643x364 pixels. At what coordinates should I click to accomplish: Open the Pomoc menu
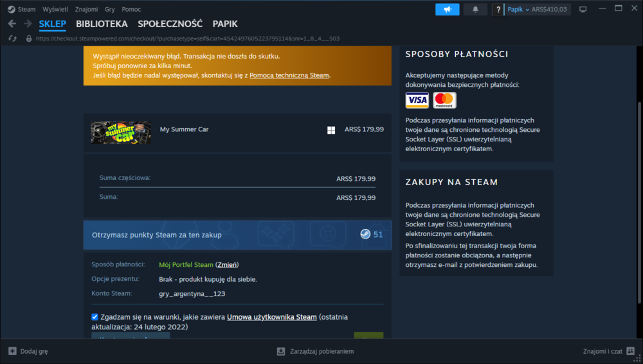131,9
